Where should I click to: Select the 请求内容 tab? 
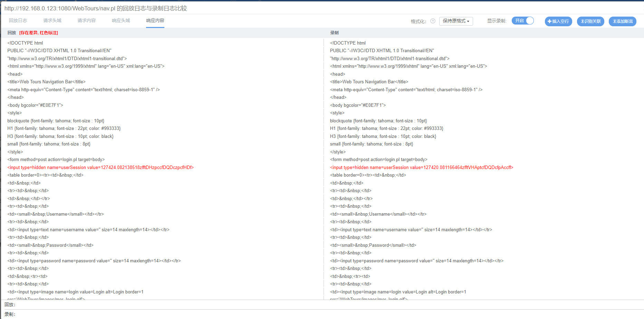[x=86, y=21]
